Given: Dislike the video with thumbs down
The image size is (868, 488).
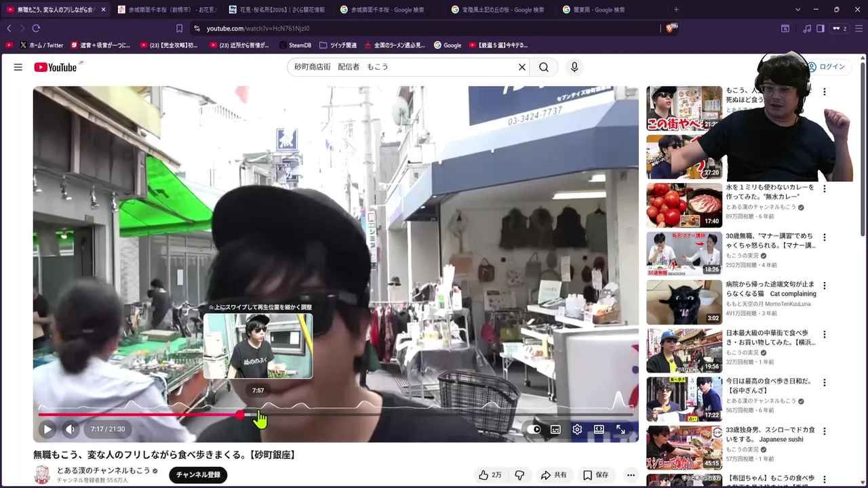Looking at the screenshot, I should (x=519, y=475).
